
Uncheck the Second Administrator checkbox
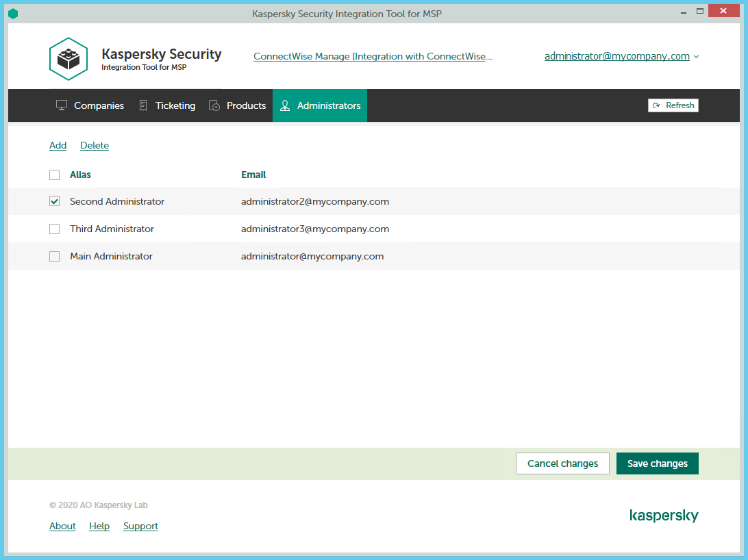(55, 201)
